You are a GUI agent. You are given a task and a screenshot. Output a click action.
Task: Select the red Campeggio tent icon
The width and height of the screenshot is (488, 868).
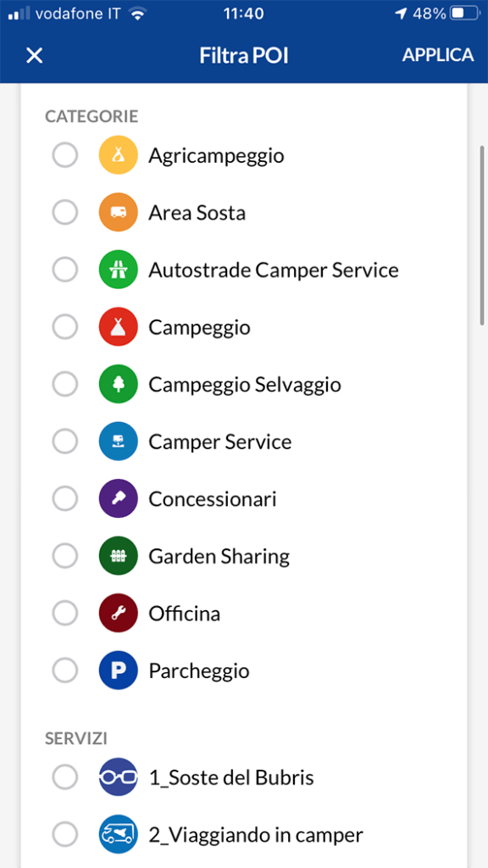118,326
